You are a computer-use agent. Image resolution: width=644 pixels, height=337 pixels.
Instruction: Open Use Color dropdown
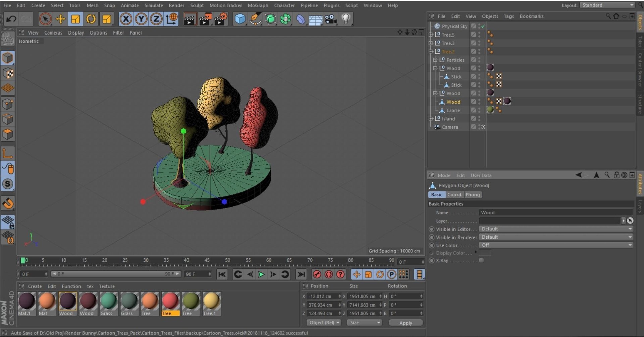(x=556, y=245)
